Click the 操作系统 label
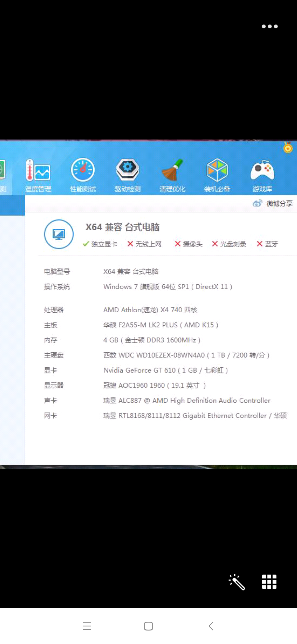 tap(57, 287)
